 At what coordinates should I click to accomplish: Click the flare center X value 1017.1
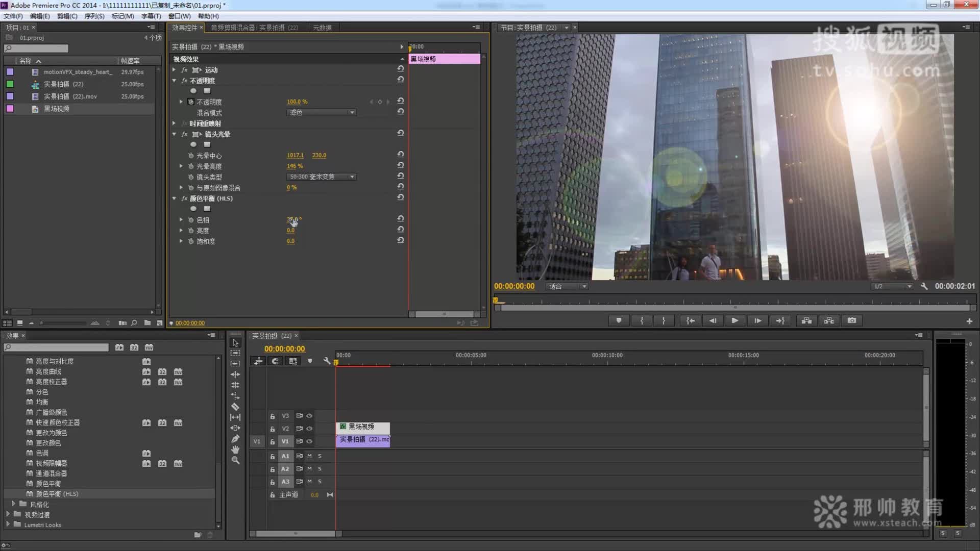click(x=295, y=155)
